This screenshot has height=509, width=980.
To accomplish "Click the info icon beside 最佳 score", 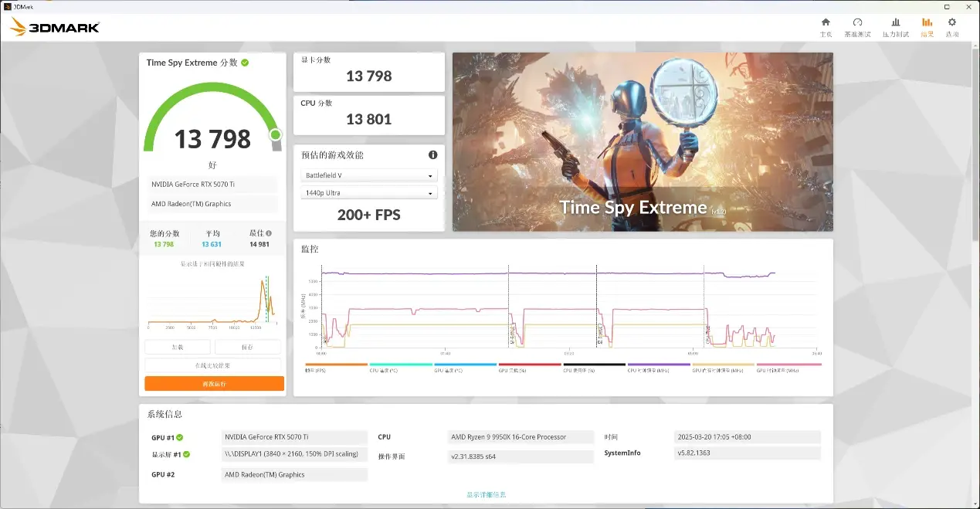I will pyautogui.click(x=269, y=232).
